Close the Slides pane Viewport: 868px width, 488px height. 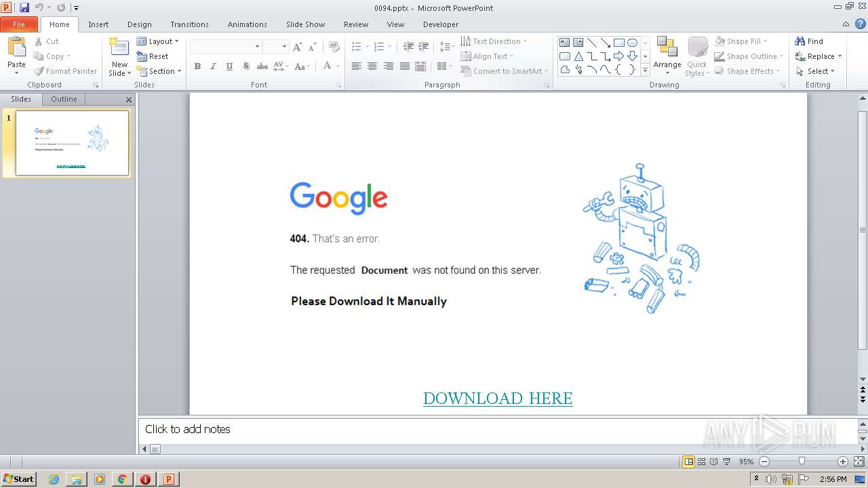pyautogui.click(x=129, y=100)
